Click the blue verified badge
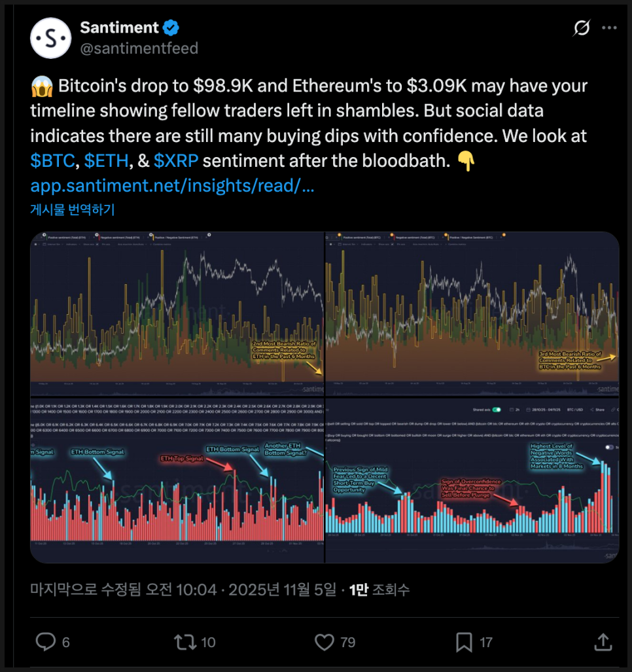The height and width of the screenshot is (672, 632). [172, 28]
